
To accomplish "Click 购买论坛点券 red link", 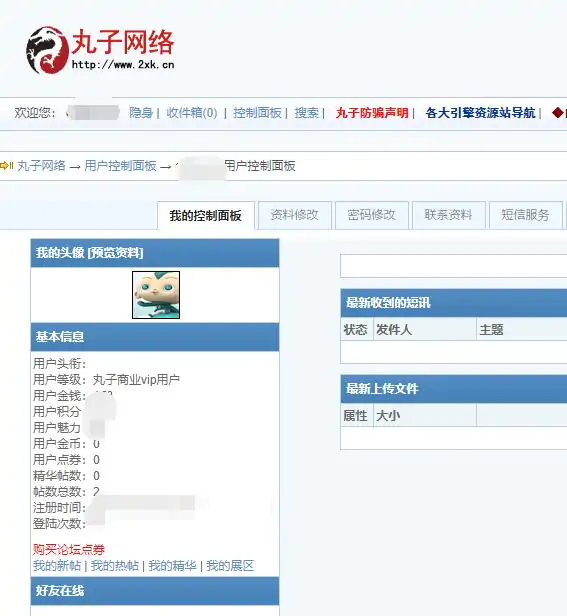I will point(69,549).
